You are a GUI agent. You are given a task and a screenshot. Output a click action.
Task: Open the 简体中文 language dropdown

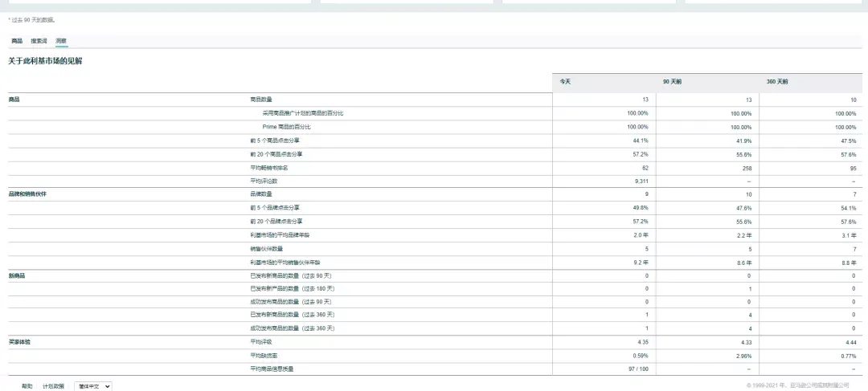point(93,386)
